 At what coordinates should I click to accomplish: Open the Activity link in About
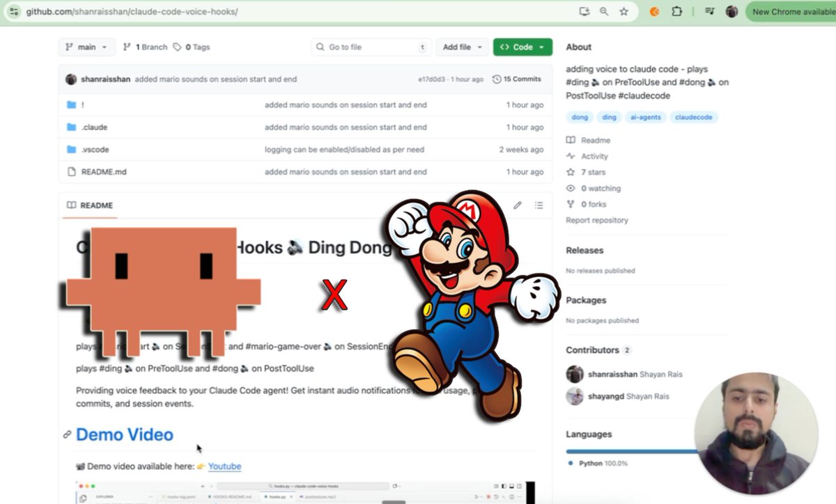point(587,157)
